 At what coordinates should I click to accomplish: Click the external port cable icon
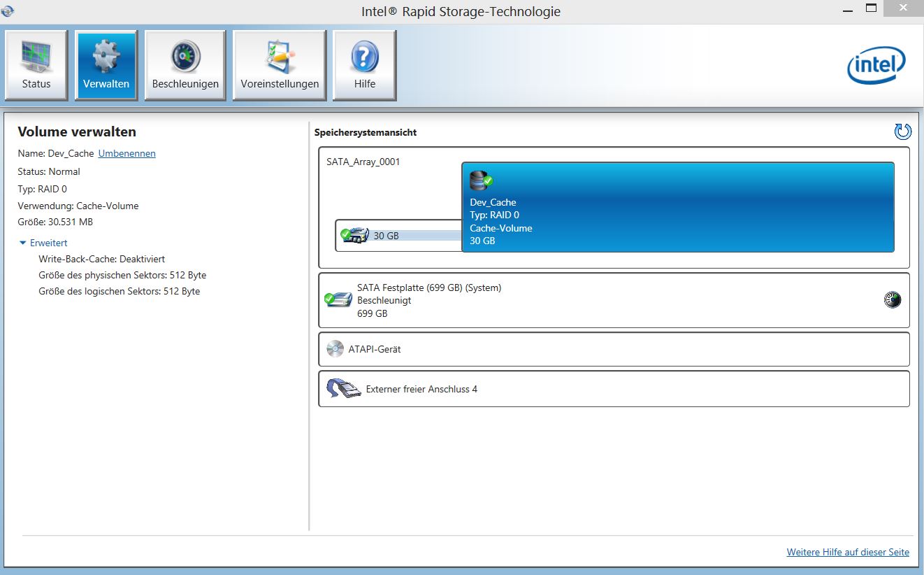[x=343, y=389]
